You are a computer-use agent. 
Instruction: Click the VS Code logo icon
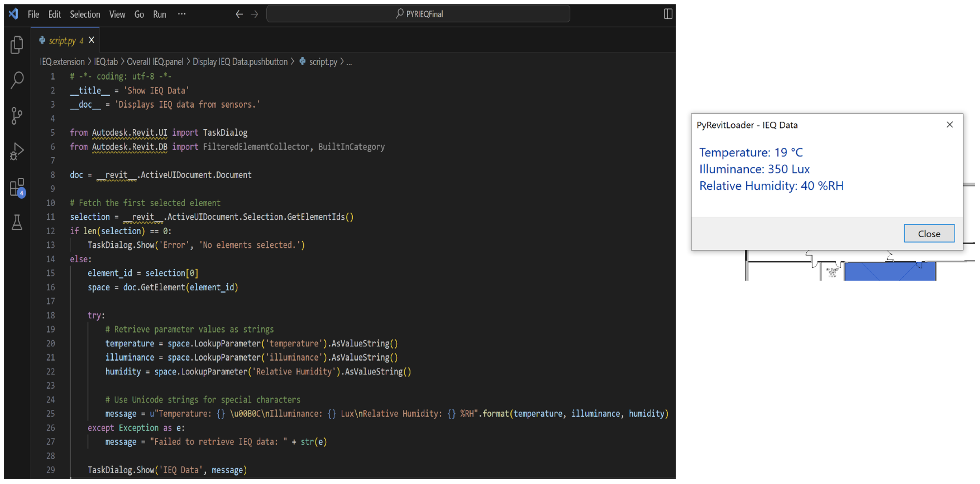pos(14,14)
